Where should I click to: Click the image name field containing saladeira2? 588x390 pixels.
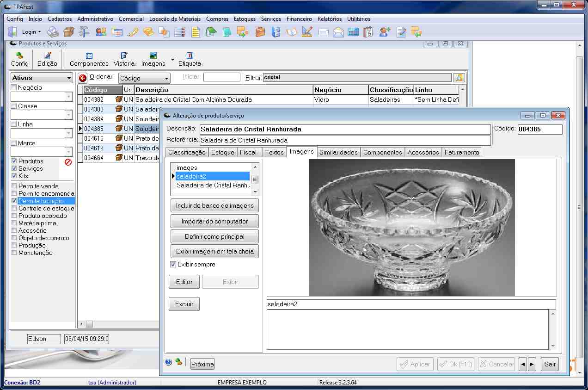(x=411, y=304)
